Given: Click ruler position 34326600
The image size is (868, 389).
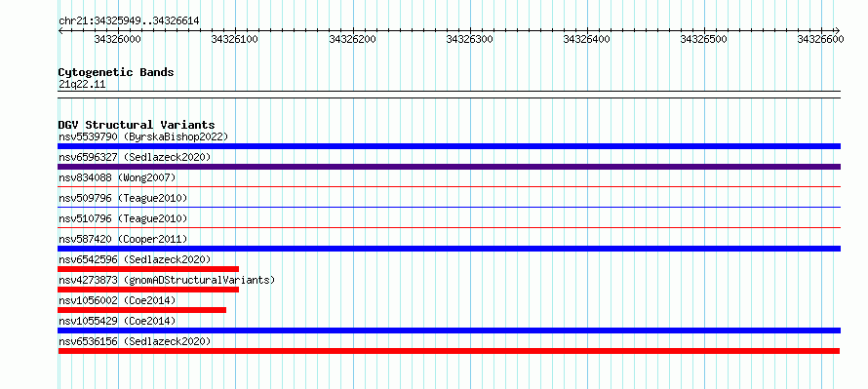Looking at the screenshot, I should (820, 39).
